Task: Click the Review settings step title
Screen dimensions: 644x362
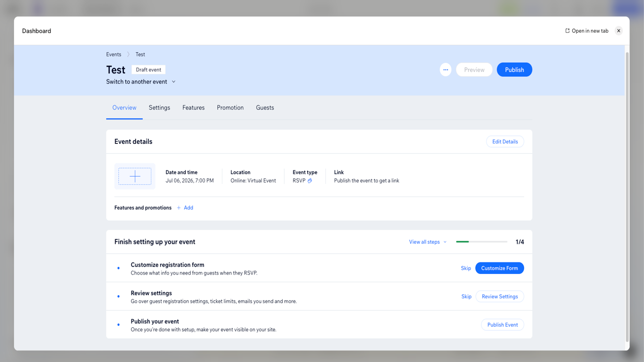Action: tap(151, 293)
